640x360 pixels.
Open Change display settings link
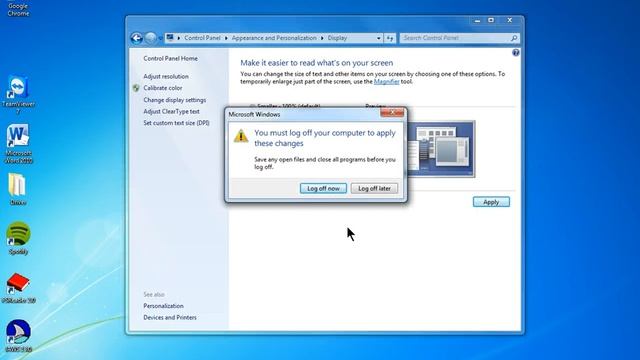tap(174, 100)
